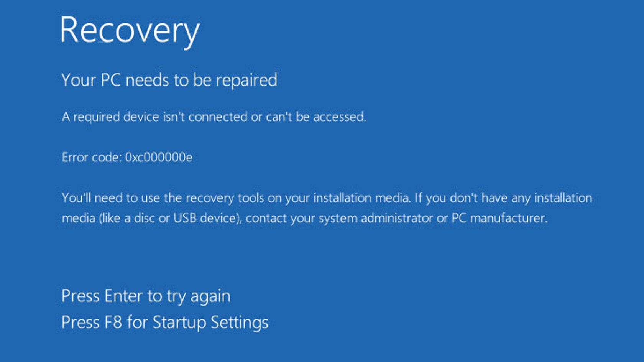
Task: Click the words 'system administrator'
Action: (x=376, y=219)
